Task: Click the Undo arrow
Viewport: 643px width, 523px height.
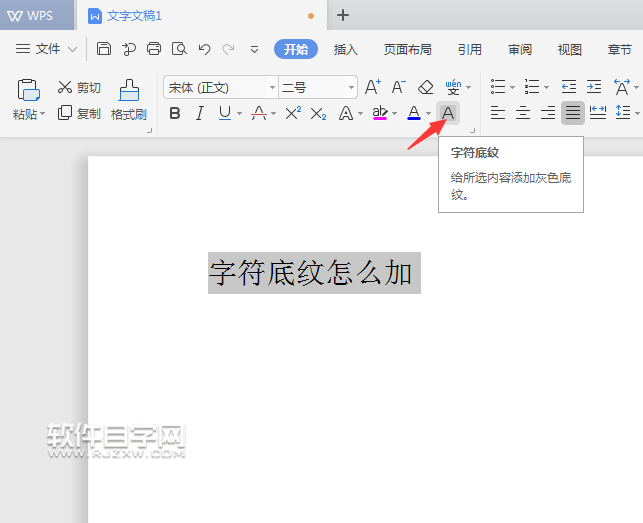Action: [204, 49]
